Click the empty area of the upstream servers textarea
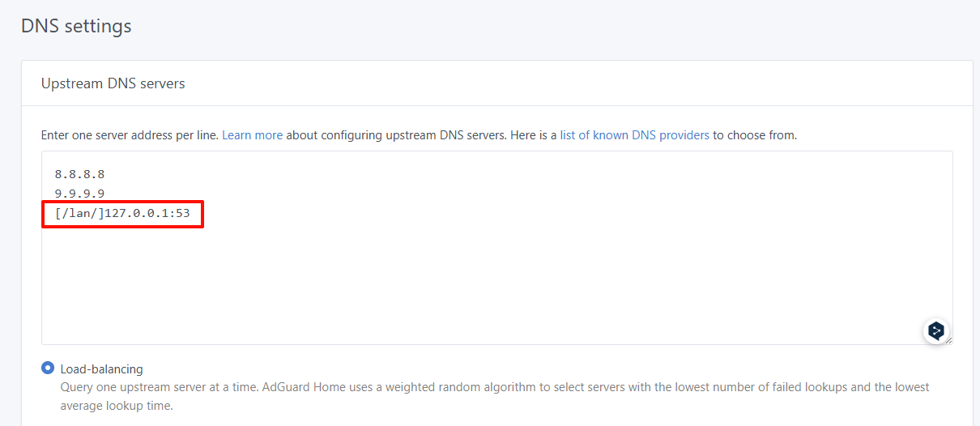 [486, 275]
